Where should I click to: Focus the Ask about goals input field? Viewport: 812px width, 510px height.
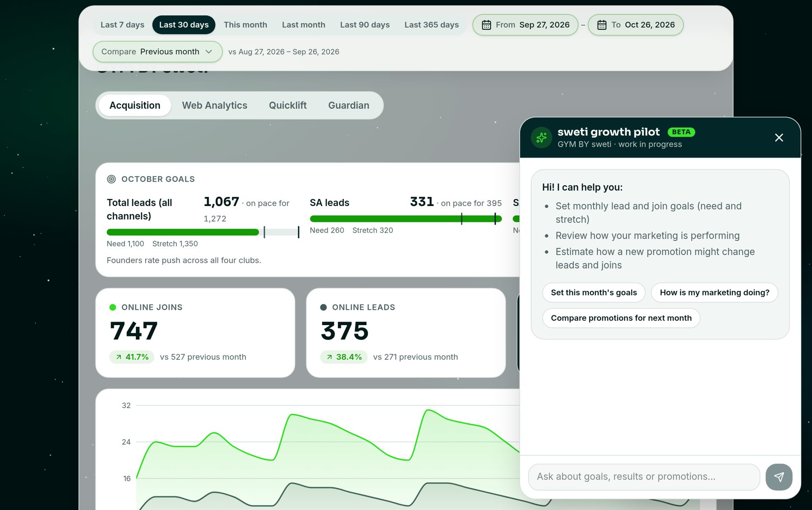pyautogui.click(x=644, y=477)
